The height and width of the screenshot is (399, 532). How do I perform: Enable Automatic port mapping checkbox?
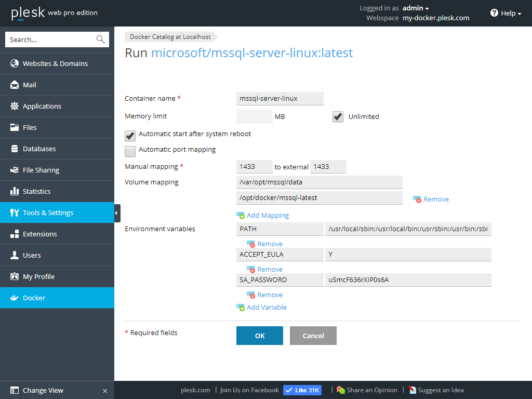130,151
